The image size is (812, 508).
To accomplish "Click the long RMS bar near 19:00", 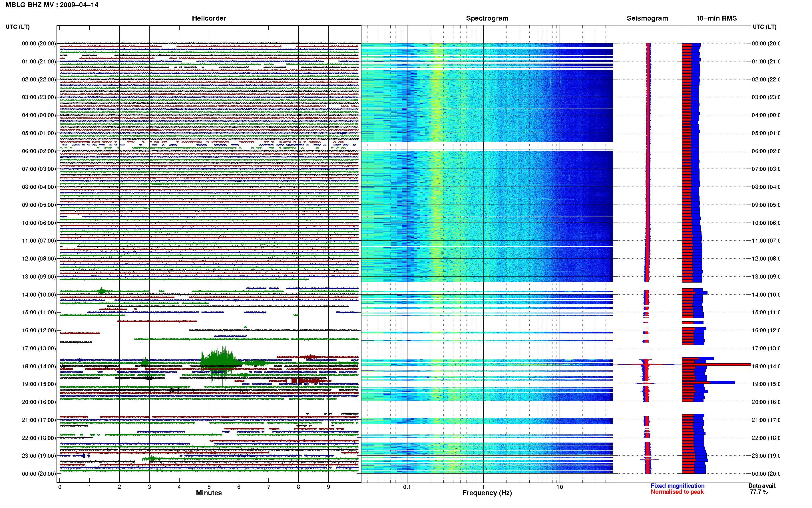I will point(708,382).
